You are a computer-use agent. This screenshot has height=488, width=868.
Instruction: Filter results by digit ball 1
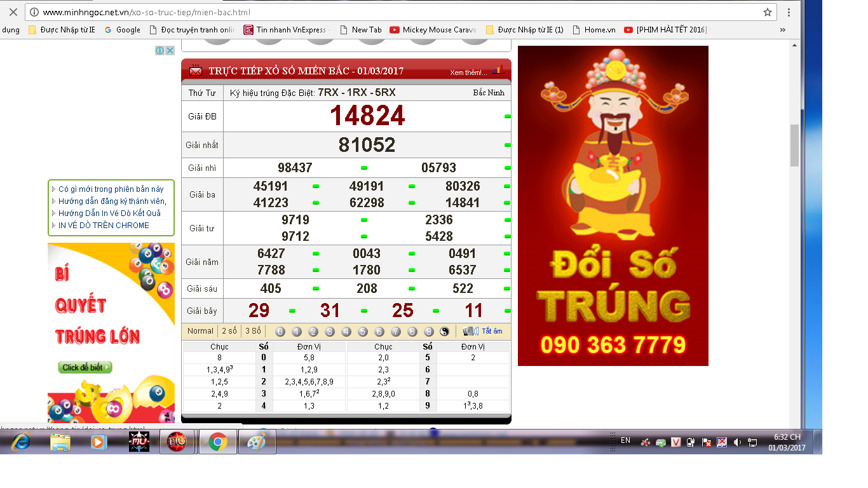click(297, 332)
